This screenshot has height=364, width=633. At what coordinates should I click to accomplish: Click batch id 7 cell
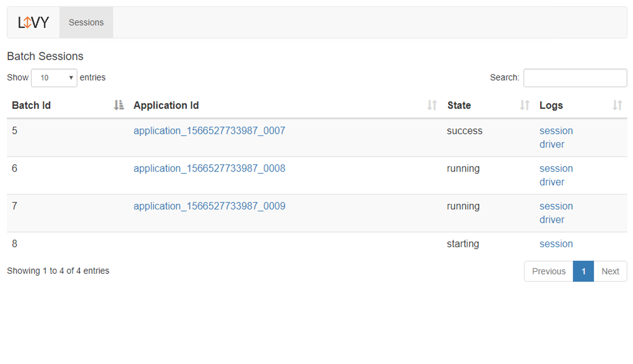point(68,213)
